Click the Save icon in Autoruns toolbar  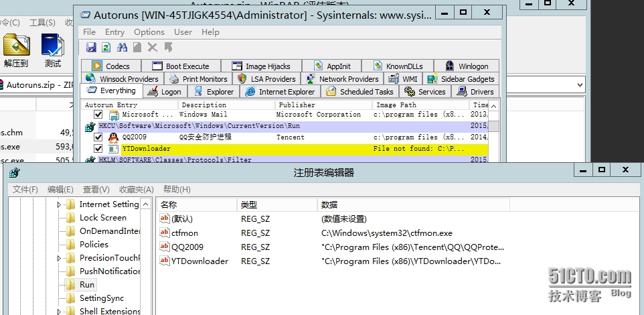tap(91, 48)
